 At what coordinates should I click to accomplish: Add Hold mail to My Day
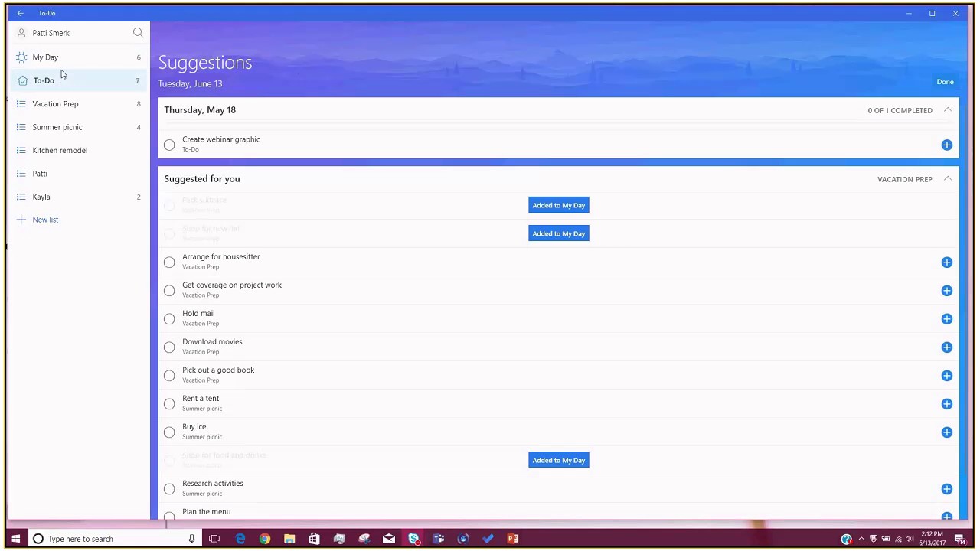(x=946, y=319)
